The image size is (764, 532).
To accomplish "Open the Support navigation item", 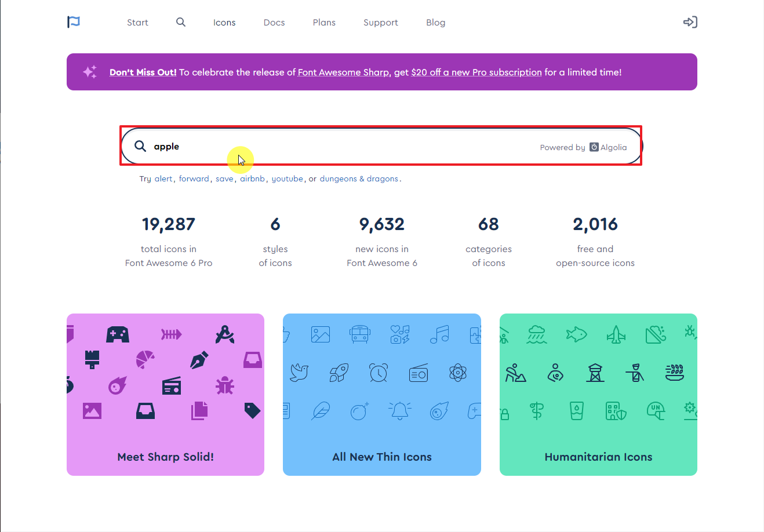I will (x=381, y=23).
